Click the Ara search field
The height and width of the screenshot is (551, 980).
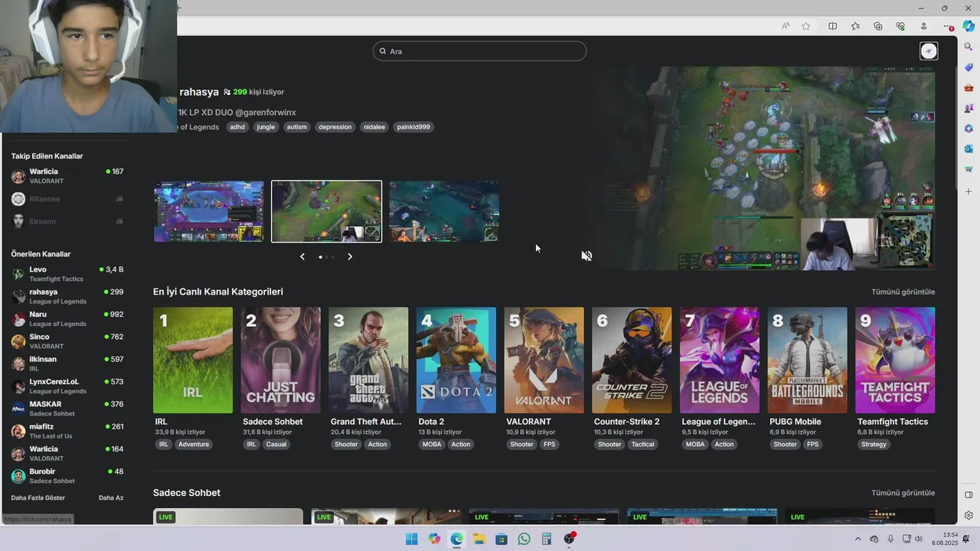click(479, 51)
